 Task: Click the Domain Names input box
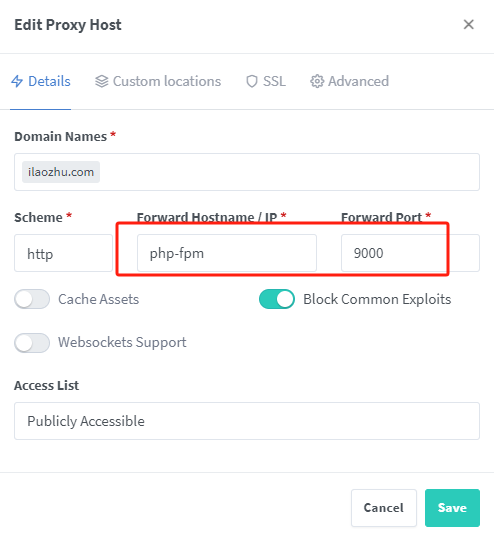pyautogui.click(x=247, y=172)
